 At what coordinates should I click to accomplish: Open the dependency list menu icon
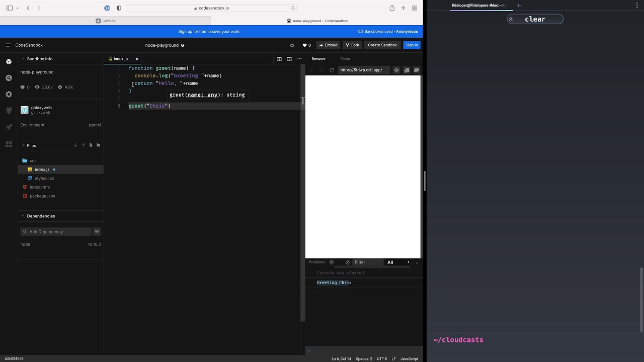pos(97,232)
